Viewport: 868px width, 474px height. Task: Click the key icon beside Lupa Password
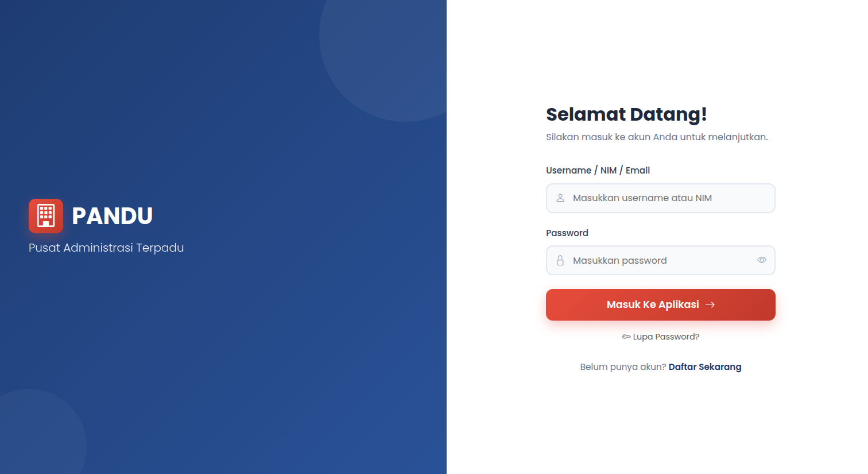[x=626, y=337]
